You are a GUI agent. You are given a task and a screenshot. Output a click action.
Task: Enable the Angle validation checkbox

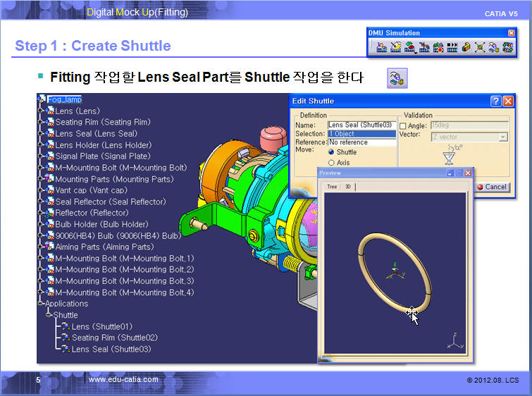click(x=404, y=126)
